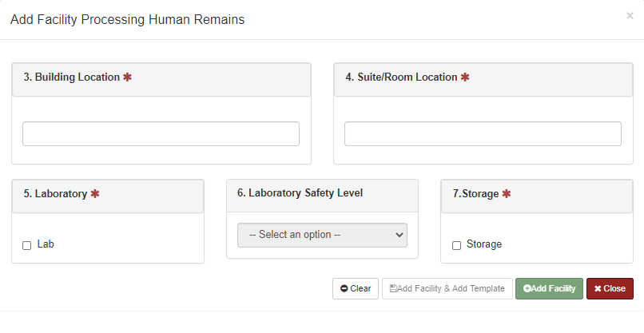The image size is (644, 333).
Task: Click into the Suite/Room Location input box
Action: 483,133
